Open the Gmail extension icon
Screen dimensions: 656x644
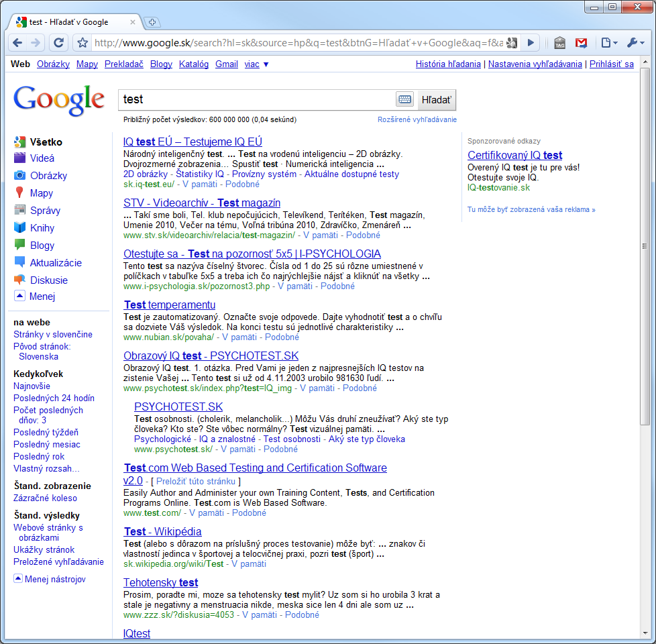pos(581,43)
